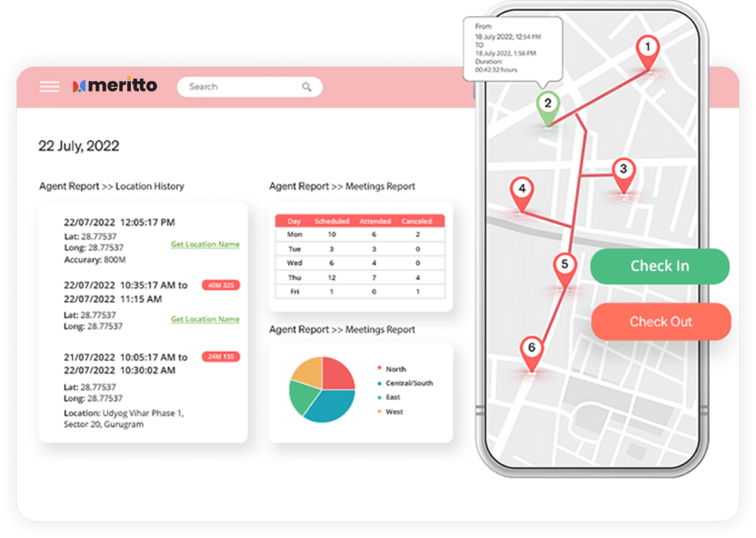Screen dimensions: 756x538
Task: Select map pin number 1
Action: tap(646, 49)
